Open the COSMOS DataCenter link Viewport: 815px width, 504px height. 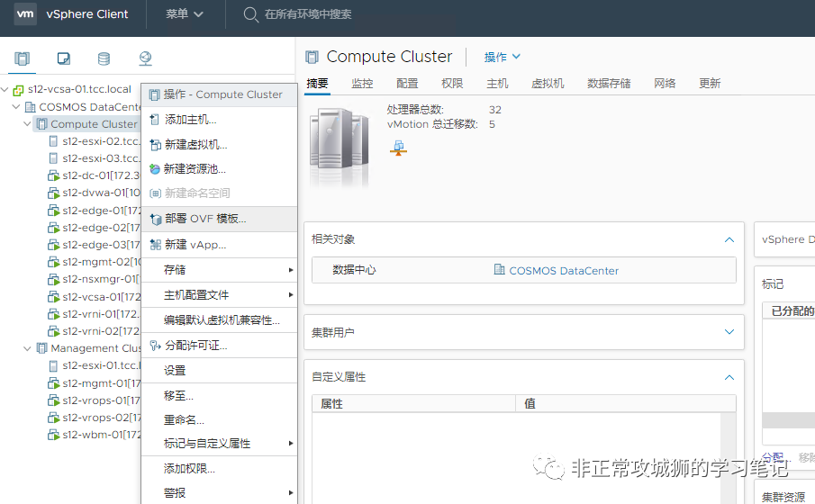pyautogui.click(x=564, y=271)
